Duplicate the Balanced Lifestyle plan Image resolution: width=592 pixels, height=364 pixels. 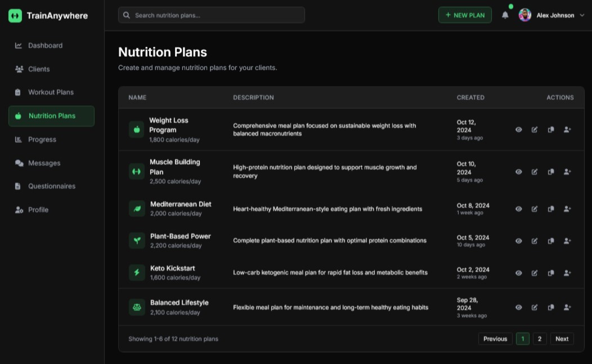coord(551,307)
